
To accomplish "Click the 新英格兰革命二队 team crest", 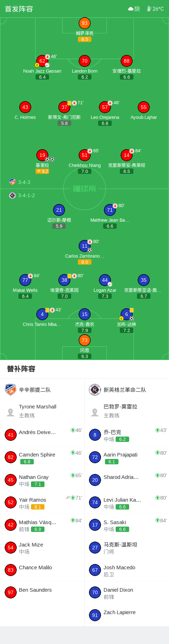I will (x=95, y=390).
